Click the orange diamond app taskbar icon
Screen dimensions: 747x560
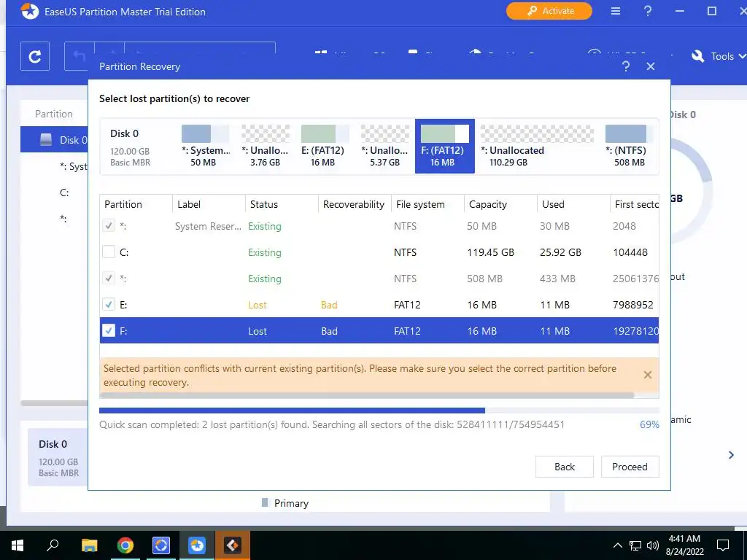(233, 545)
